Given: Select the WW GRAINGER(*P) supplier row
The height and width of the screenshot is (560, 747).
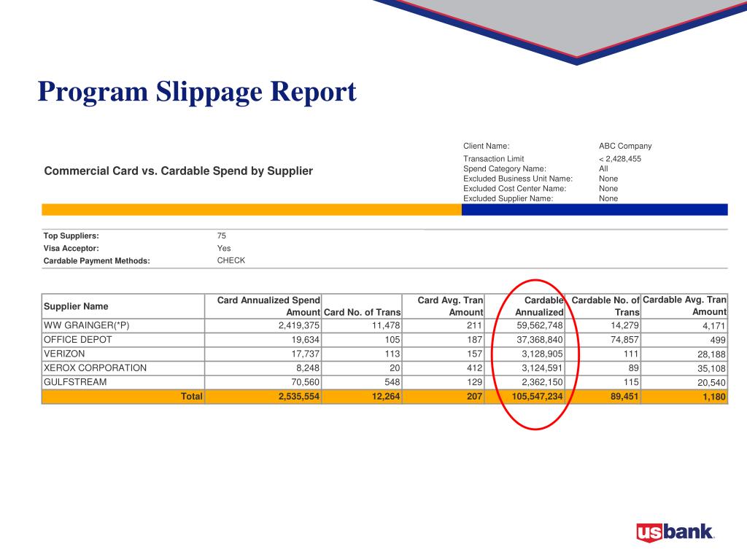Looking at the screenshot, I should tap(384, 326).
